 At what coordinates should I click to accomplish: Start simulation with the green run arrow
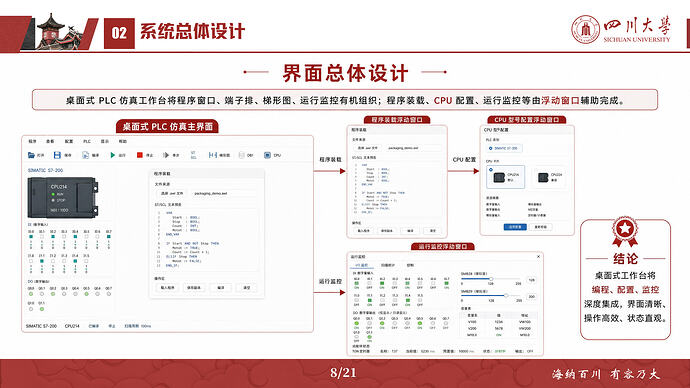click(113, 155)
